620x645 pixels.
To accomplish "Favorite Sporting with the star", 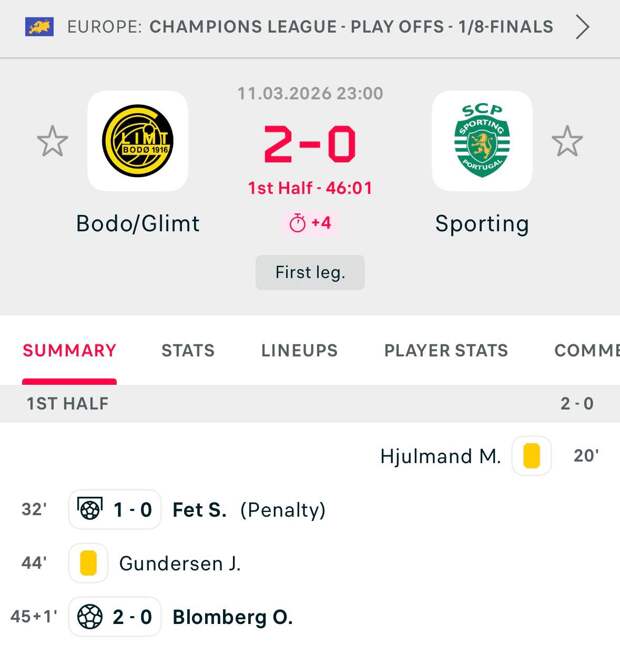I will [567, 142].
